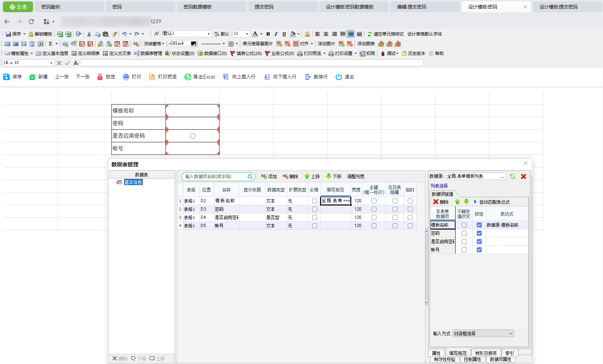Check 必填 for the 模板名称 row
Viewport: 603px width, 364px height.
(x=315, y=201)
